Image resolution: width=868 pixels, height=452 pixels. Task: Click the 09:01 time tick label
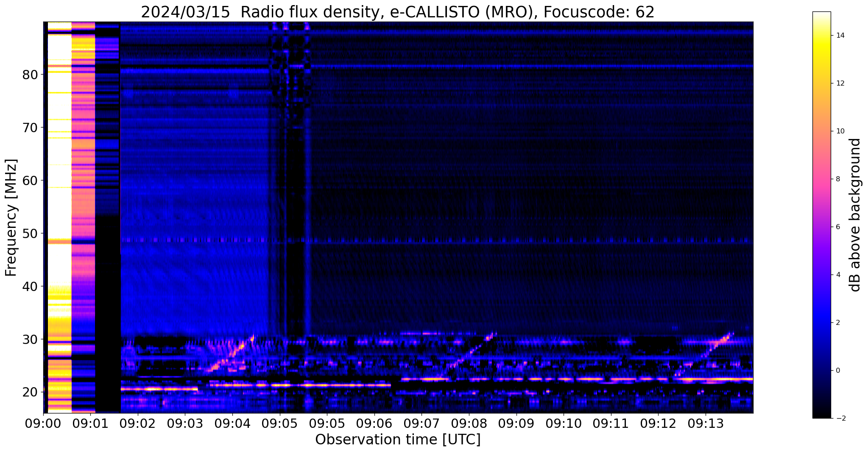90,424
